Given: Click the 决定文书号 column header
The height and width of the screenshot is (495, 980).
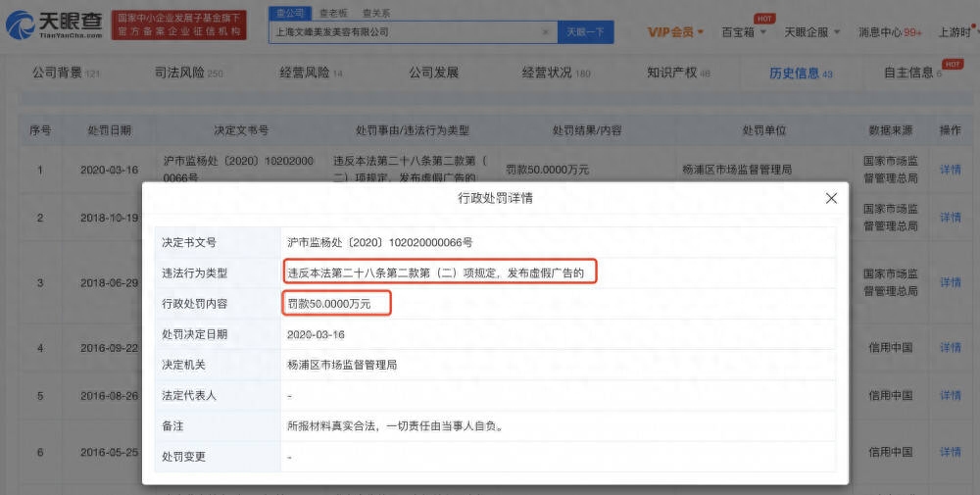Looking at the screenshot, I should click(x=241, y=130).
